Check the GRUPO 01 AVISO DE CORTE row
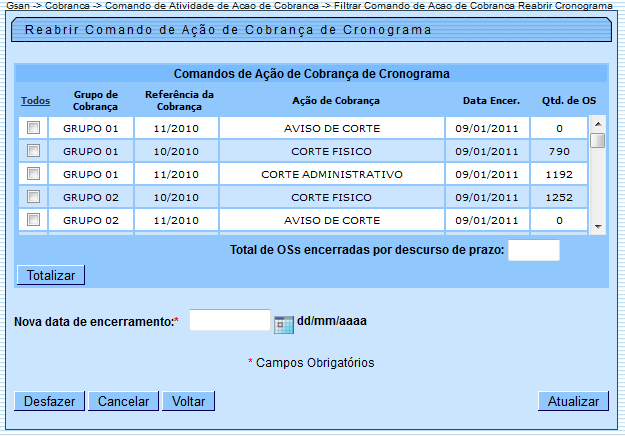Viewport: 625px width, 436px height. [x=33, y=128]
